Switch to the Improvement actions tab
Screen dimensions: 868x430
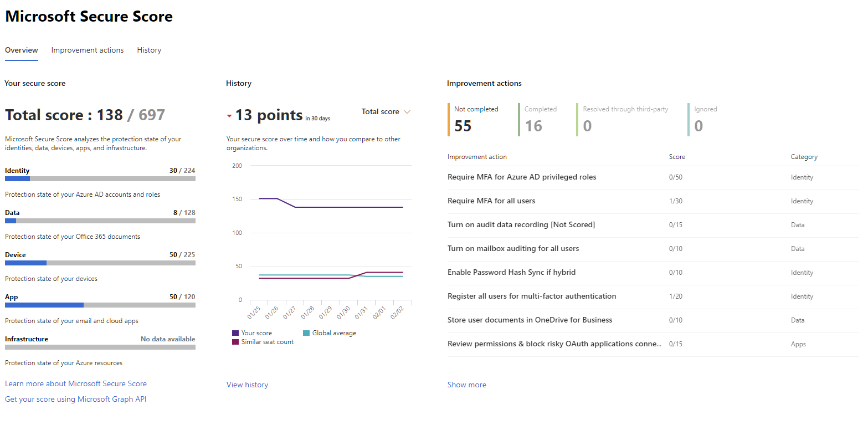[87, 50]
